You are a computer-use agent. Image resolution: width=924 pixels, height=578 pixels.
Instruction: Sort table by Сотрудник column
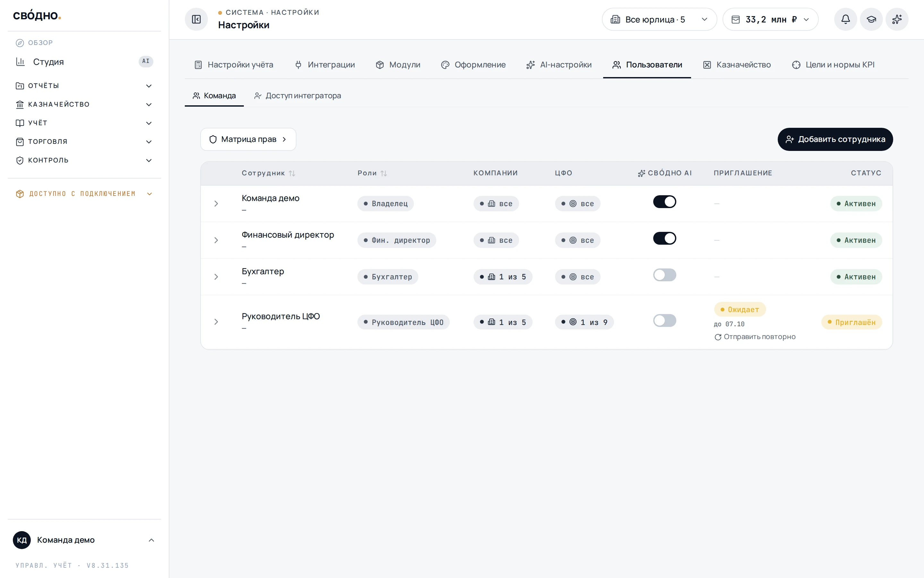pos(269,173)
